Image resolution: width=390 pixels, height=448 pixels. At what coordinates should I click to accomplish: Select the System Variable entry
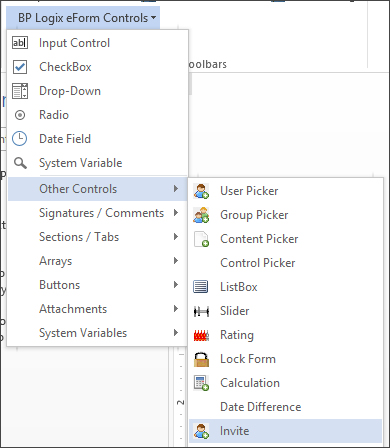pos(97,163)
